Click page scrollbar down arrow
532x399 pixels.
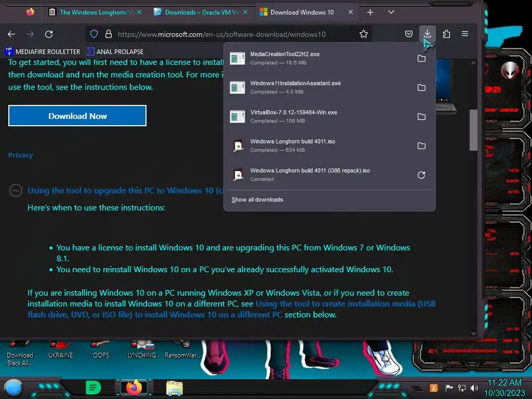point(473,334)
